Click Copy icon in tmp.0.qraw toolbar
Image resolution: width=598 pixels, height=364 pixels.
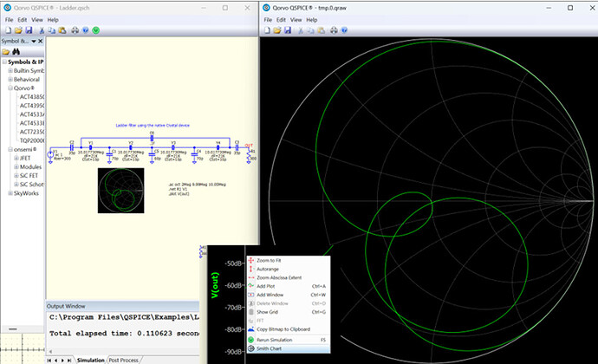point(310,30)
